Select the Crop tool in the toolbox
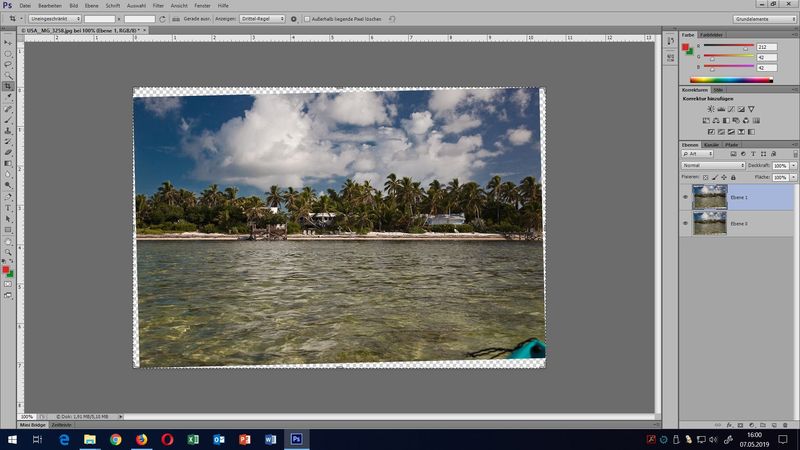800x450 pixels. click(8, 87)
